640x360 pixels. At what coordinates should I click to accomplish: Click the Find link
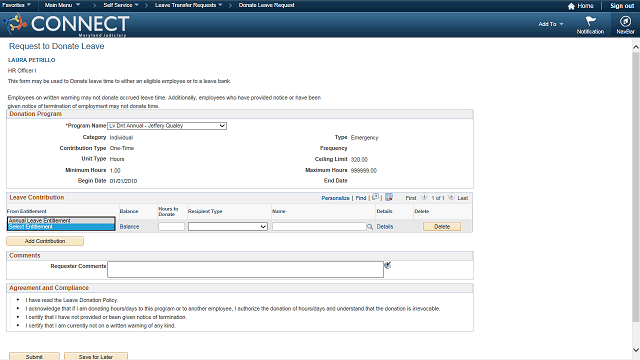(x=361, y=198)
